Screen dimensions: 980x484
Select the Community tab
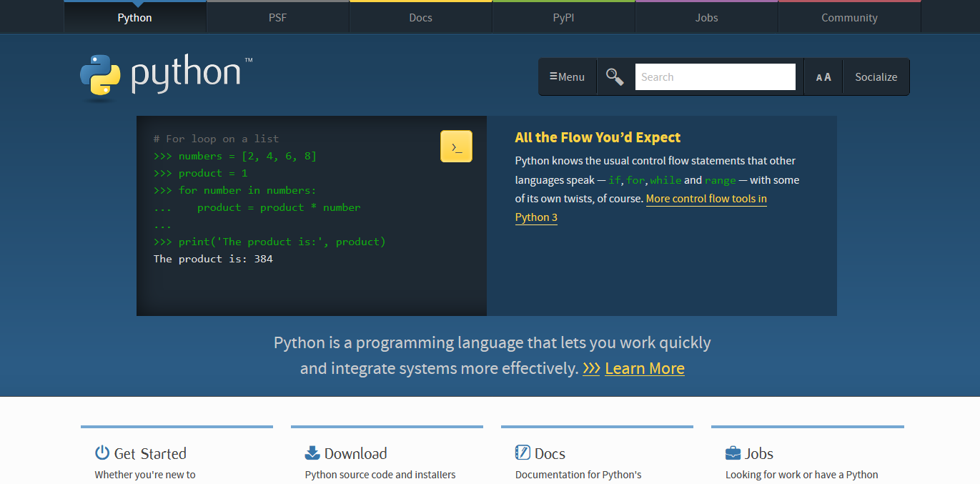coord(849,16)
